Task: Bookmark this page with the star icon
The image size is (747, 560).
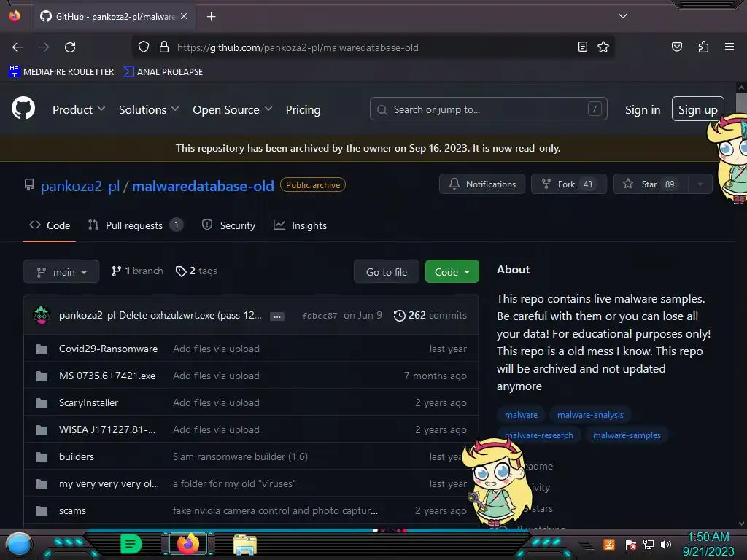Action: [603, 47]
